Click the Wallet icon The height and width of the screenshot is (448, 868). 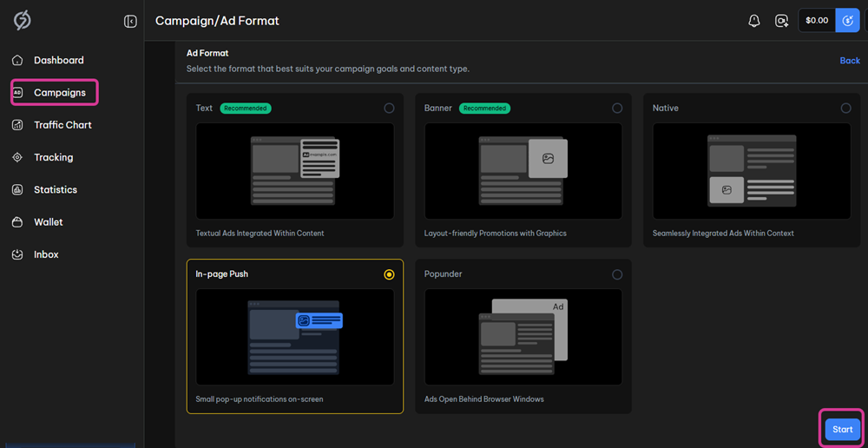17,222
